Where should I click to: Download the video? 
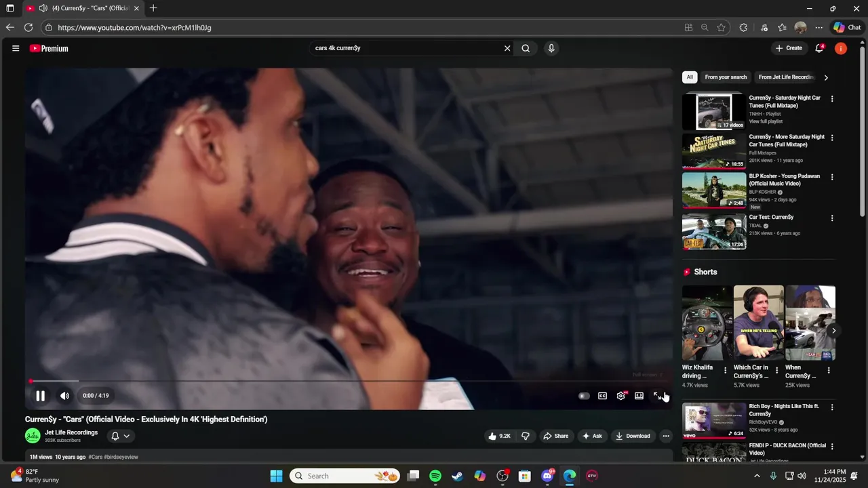(633, 436)
